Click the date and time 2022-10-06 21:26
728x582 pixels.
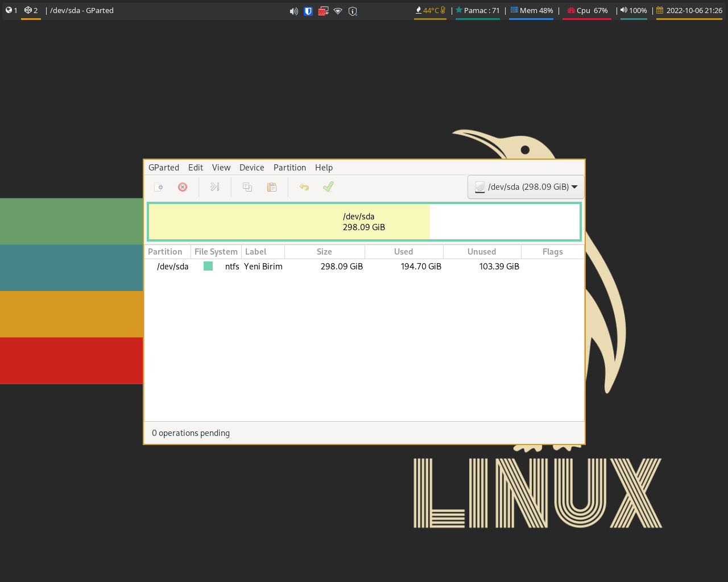(689, 10)
